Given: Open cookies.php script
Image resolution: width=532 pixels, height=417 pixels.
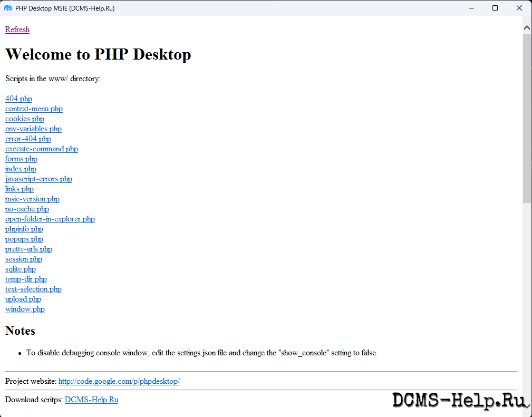Looking at the screenshot, I should [24, 119].
